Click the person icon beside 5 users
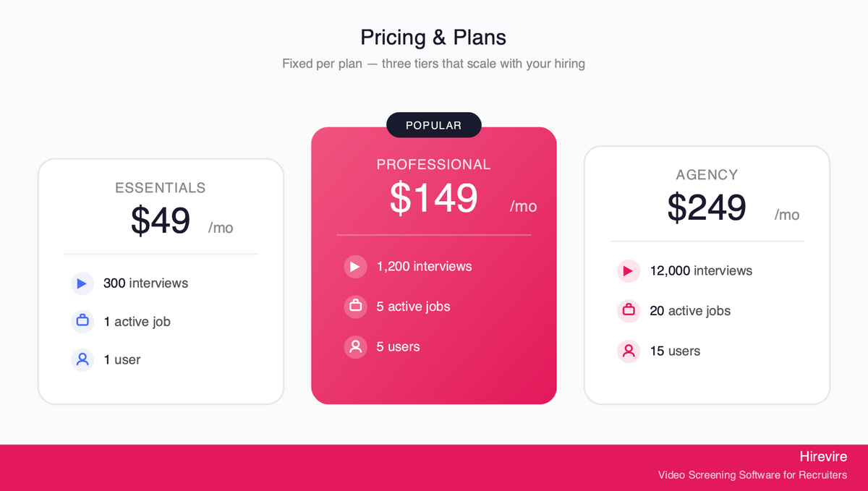The height and width of the screenshot is (491, 868). click(355, 347)
